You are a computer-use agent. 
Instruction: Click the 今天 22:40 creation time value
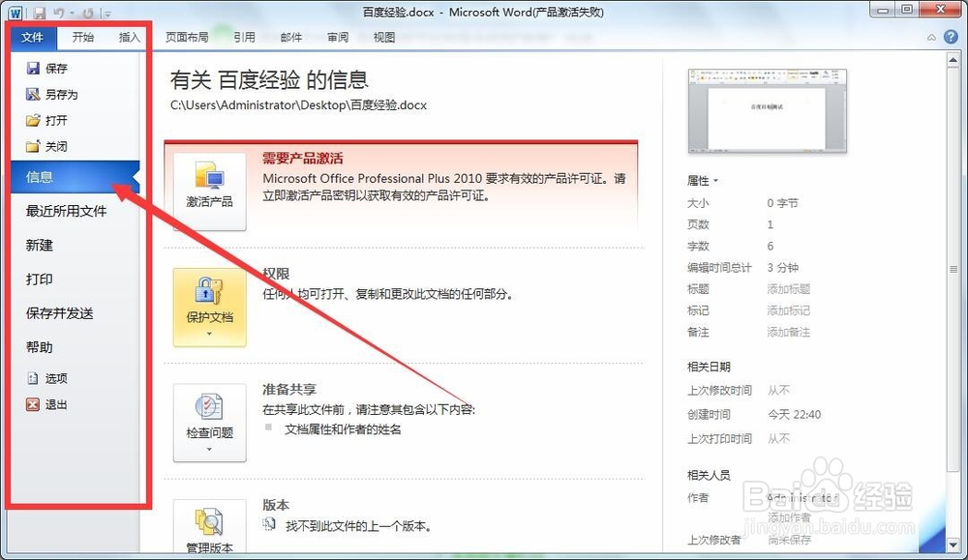tap(794, 415)
